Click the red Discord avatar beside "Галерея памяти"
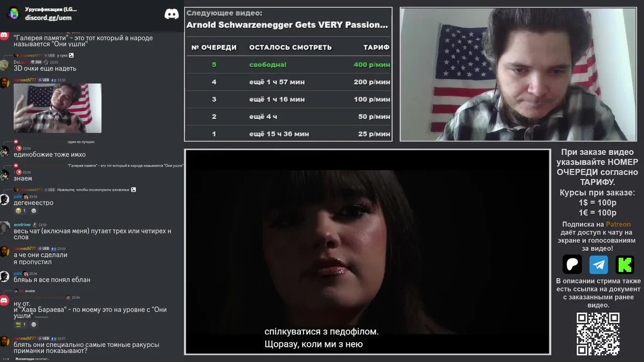This screenshot has height=362, width=644. (x=5, y=35)
